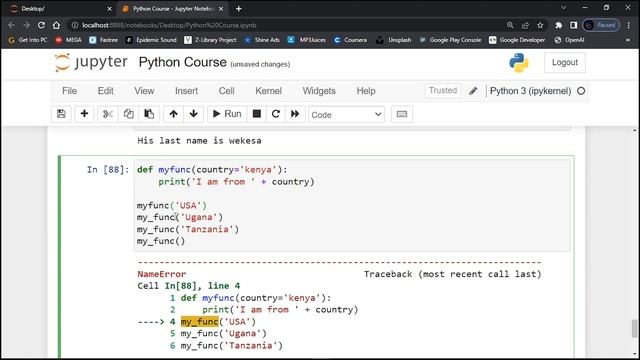The image size is (640, 360).
Task: Click the pencil edit mode icon
Action: coord(473,91)
